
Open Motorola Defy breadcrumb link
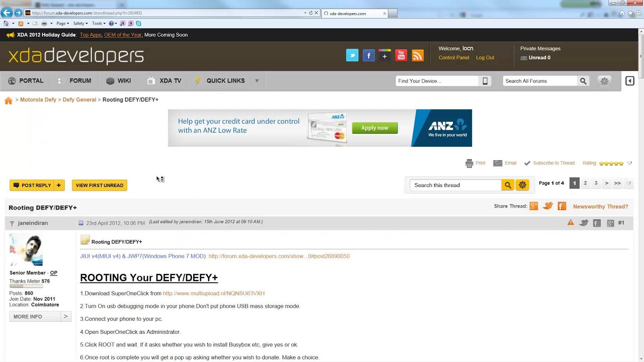(x=38, y=100)
